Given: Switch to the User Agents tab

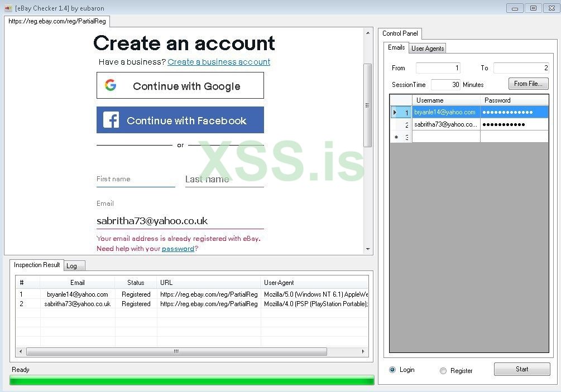Looking at the screenshot, I should [428, 49].
